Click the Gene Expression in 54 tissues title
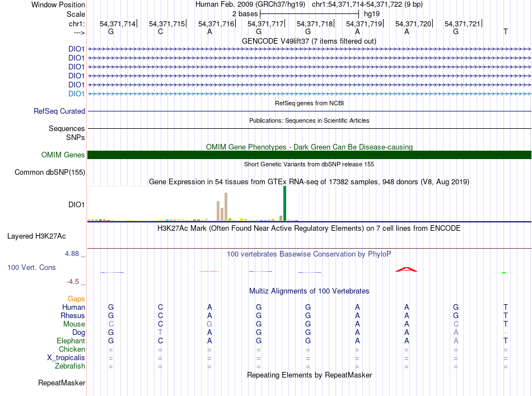 point(309,182)
